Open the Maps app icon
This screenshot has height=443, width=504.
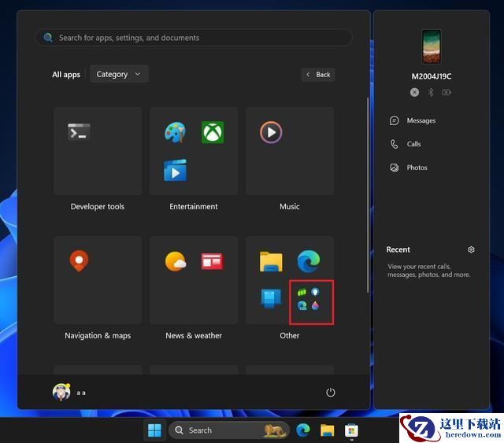79,260
